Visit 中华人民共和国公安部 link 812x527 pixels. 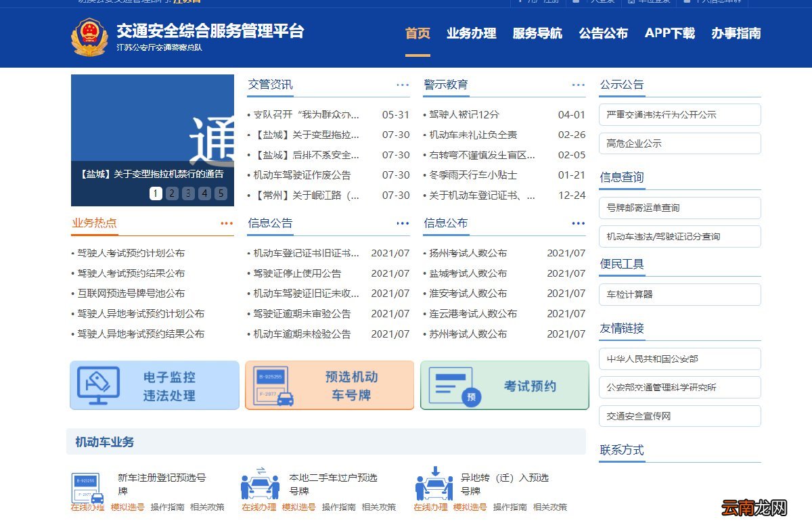680,359
